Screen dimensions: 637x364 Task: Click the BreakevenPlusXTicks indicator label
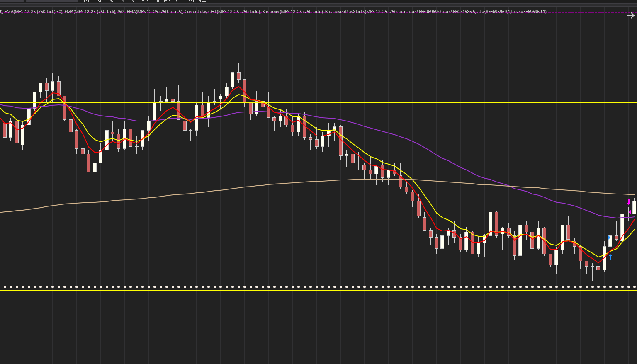(435, 12)
